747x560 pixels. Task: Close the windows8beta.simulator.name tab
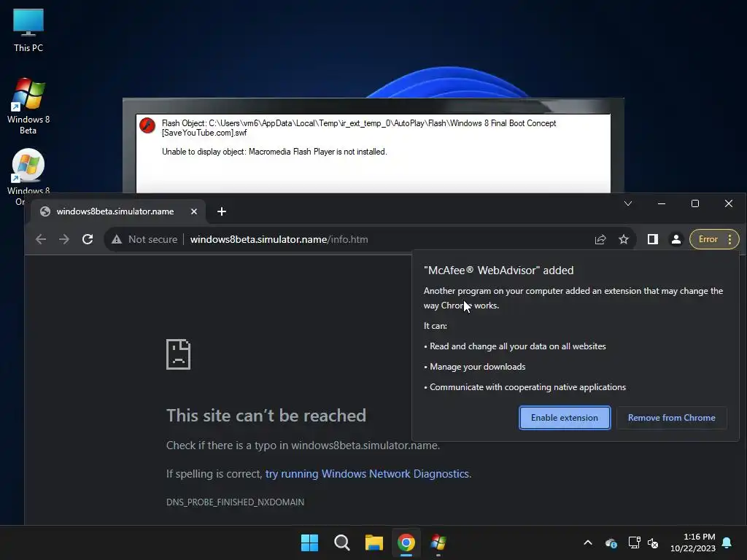194,211
